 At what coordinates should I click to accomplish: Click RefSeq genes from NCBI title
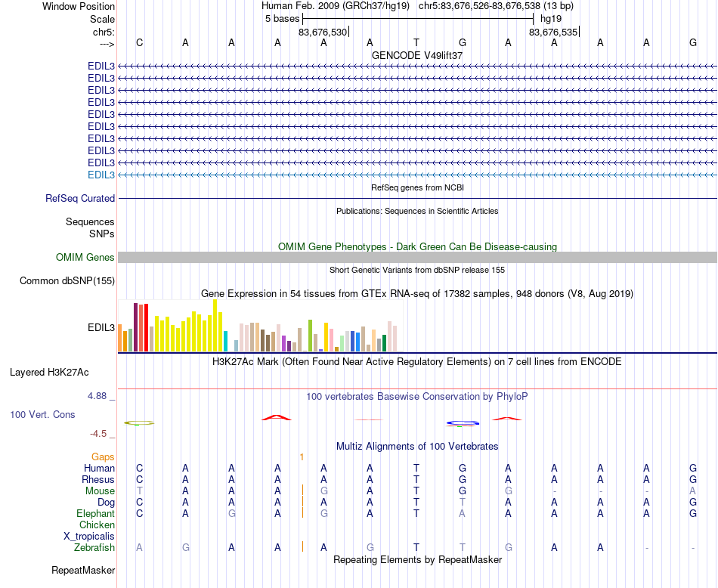[417, 187]
